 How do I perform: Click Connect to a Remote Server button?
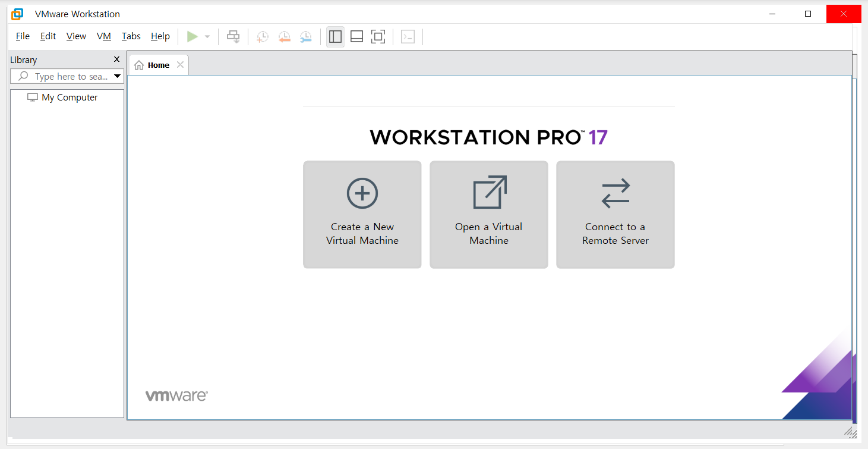(616, 215)
